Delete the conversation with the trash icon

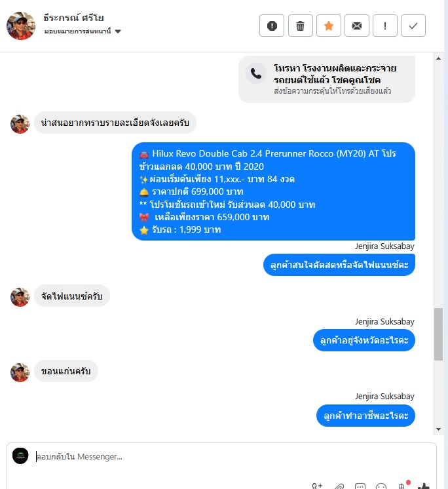[x=301, y=26]
